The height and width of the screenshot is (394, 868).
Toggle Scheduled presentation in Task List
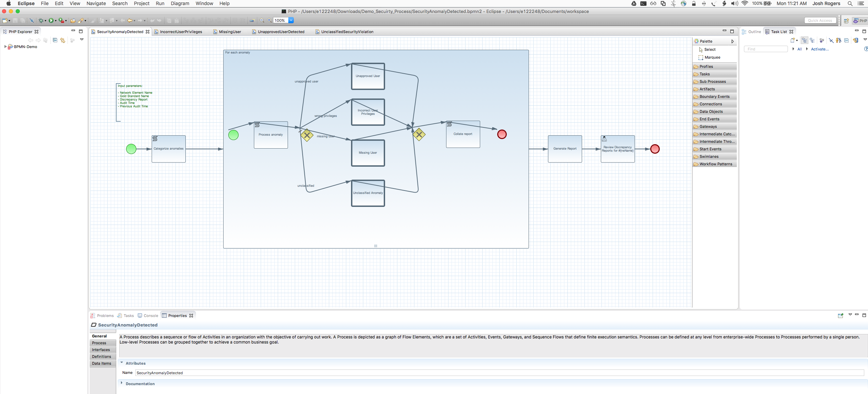[812, 40]
